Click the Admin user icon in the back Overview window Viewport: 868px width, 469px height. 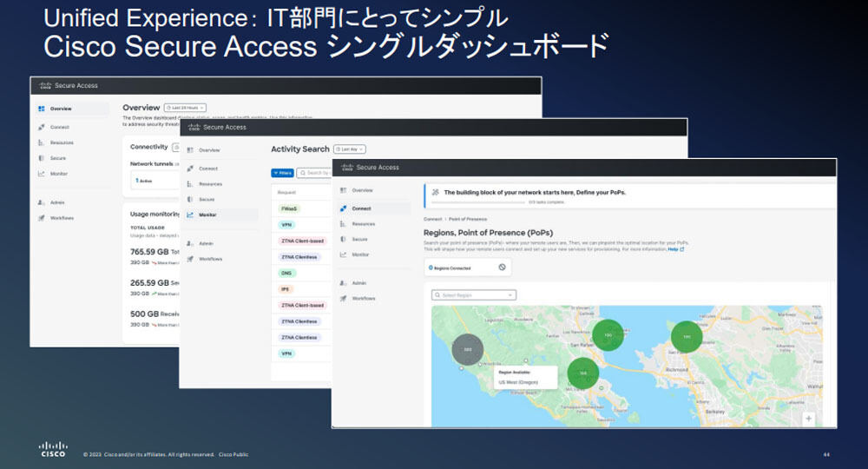point(42,202)
